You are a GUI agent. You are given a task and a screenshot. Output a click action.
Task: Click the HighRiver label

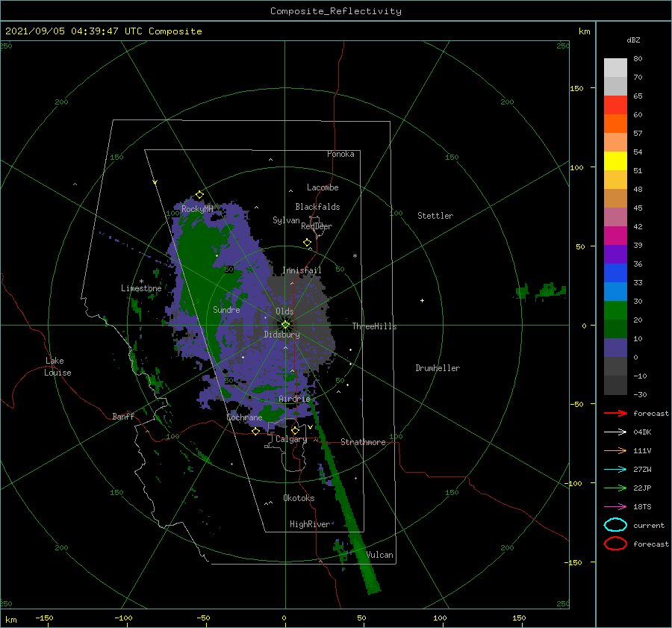(309, 524)
